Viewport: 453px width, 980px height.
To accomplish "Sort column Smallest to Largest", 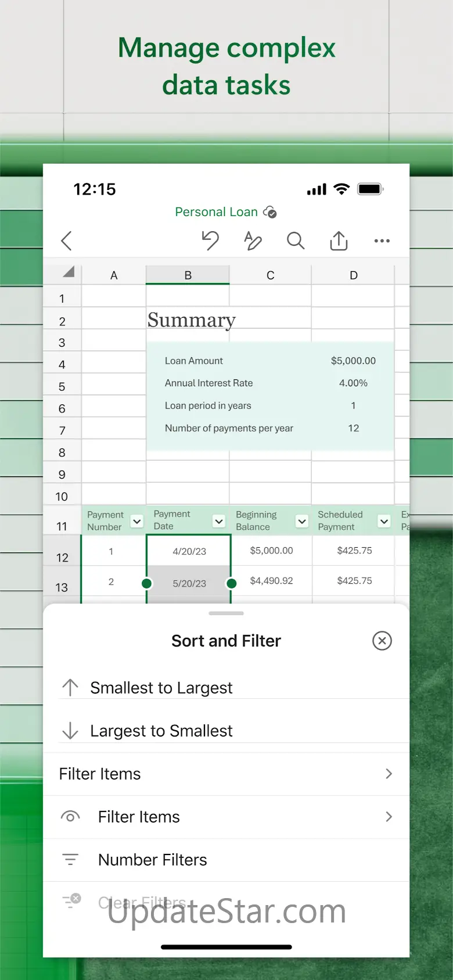I will click(x=161, y=688).
